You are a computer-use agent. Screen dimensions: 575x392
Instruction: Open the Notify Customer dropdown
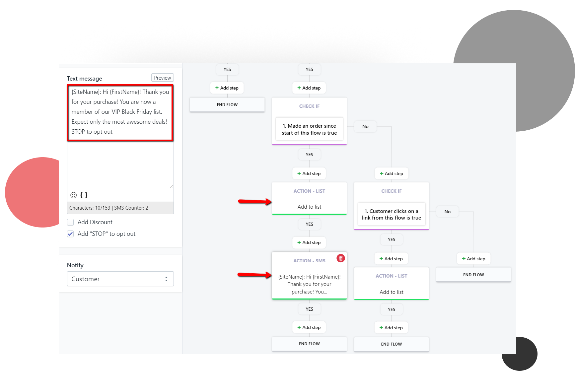pos(120,279)
